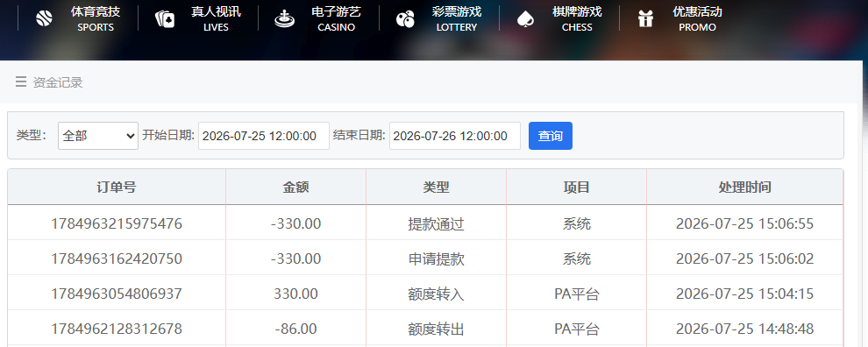Image resolution: width=868 pixels, height=347 pixels.
Task: Click 系统 in the 申请提款 row
Action: click(576, 258)
